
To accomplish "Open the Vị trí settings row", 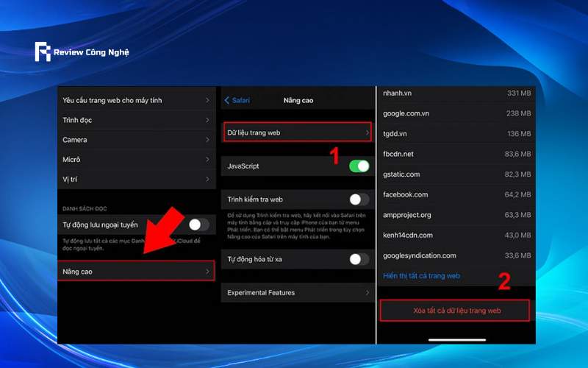I will point(137,179).
